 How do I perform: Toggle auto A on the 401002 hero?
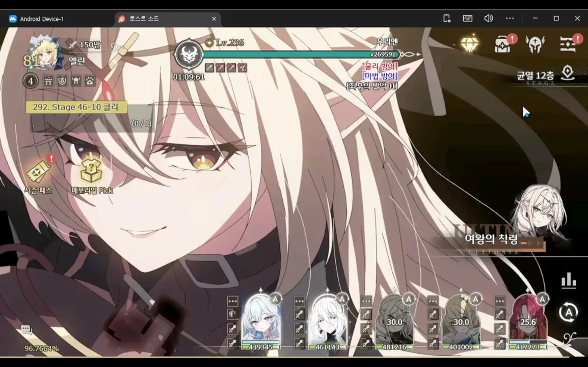coord(475,299)
